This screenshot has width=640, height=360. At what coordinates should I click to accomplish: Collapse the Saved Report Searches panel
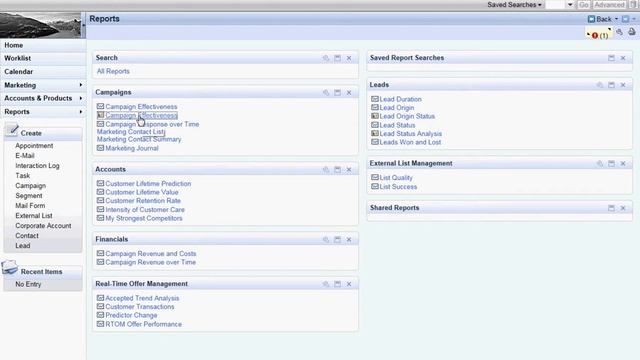click(611, 58)
